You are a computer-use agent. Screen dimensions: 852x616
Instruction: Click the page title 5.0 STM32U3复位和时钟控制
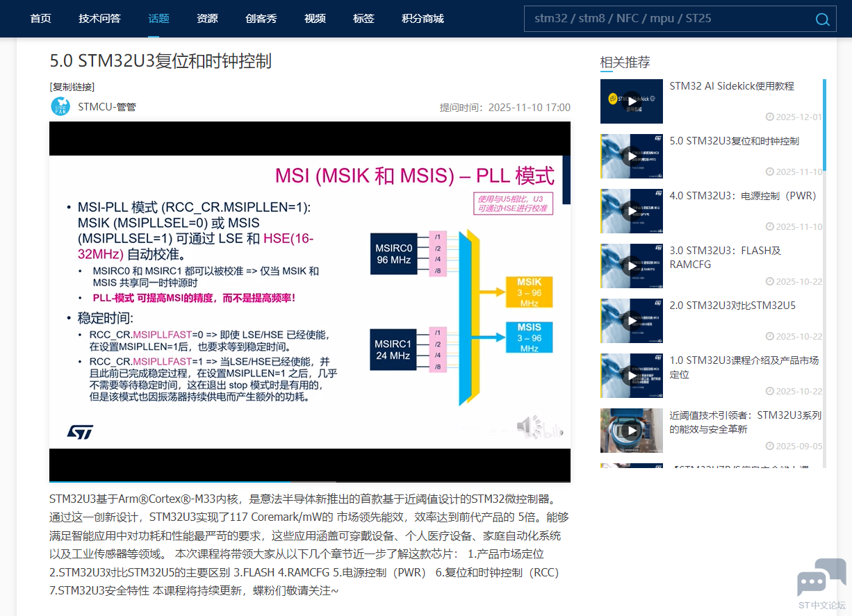[x=161, y=60]
